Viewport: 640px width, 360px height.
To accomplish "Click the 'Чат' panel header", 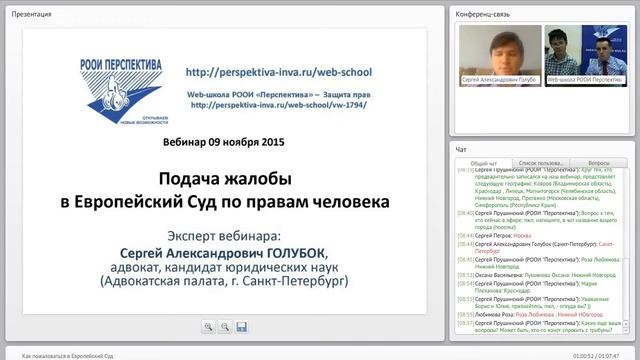I will tap(461, 150).
